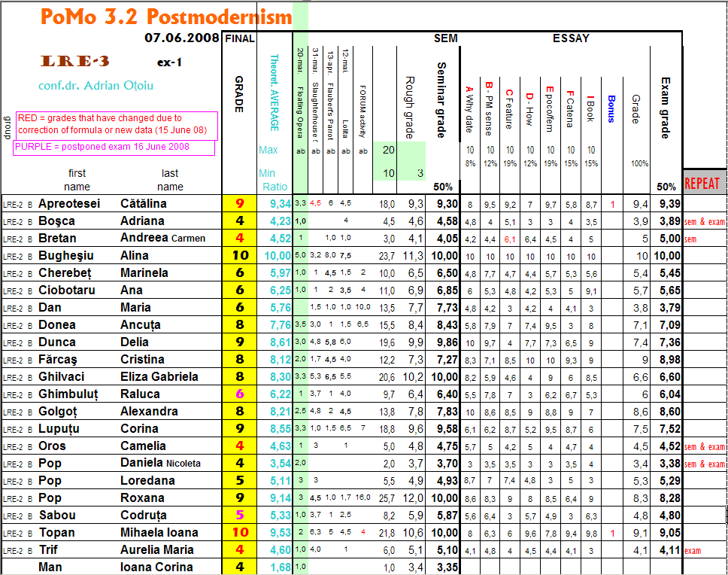Click the 'Seminar grade' column header
The width and height of the screenshot is (728, 575).
441,100
